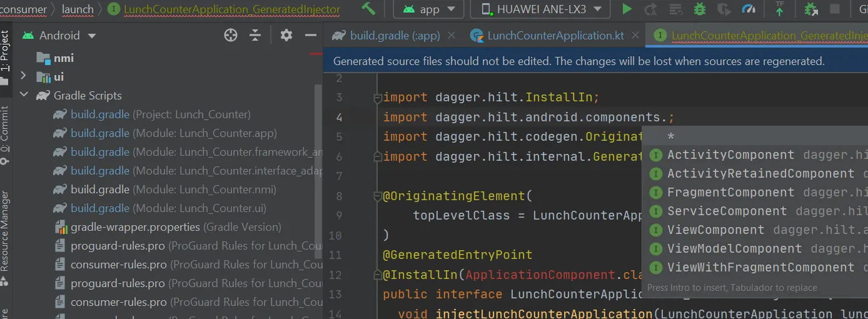Click the ApplicationComponent text in line 12

point(540,275)
